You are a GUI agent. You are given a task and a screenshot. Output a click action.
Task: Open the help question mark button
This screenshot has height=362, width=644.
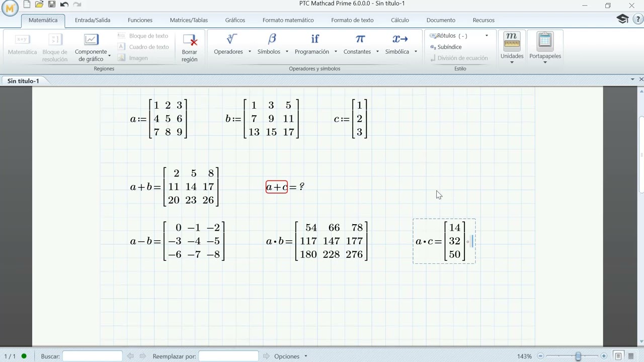(x=637, y=19)
